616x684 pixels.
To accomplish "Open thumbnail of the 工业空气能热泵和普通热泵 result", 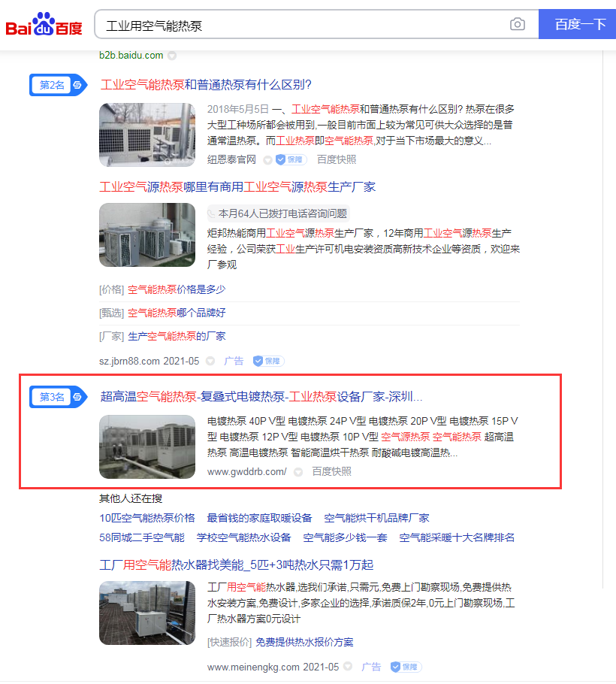I will coord(147,135).
